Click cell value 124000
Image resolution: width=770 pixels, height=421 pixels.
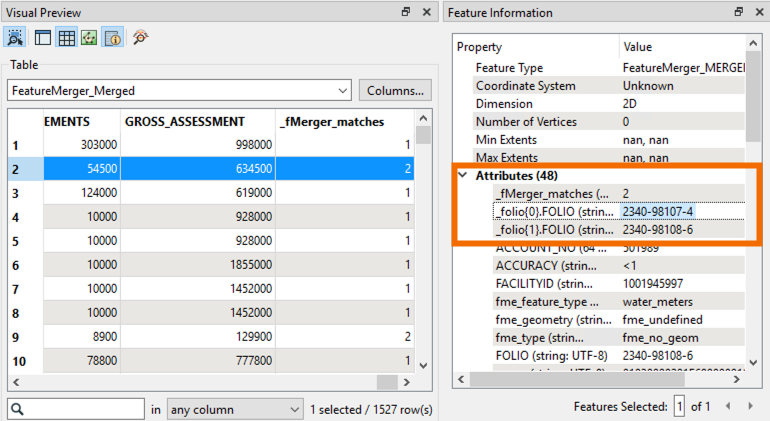pos(99,193)
